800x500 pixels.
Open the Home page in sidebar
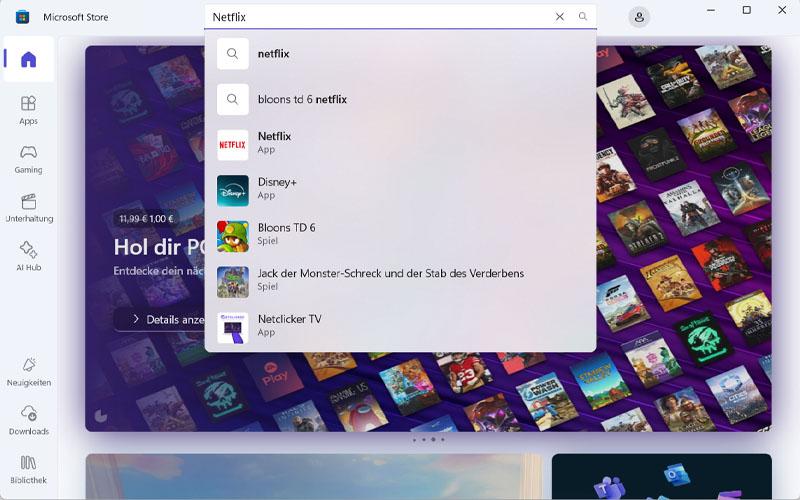tap(29, 59)
